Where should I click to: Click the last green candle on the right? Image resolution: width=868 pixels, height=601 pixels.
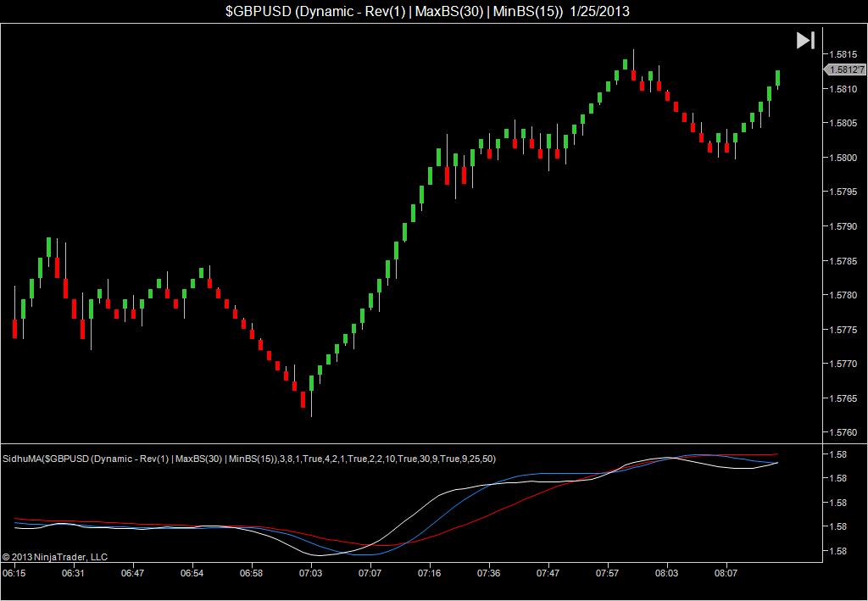[x=778, y=78]
